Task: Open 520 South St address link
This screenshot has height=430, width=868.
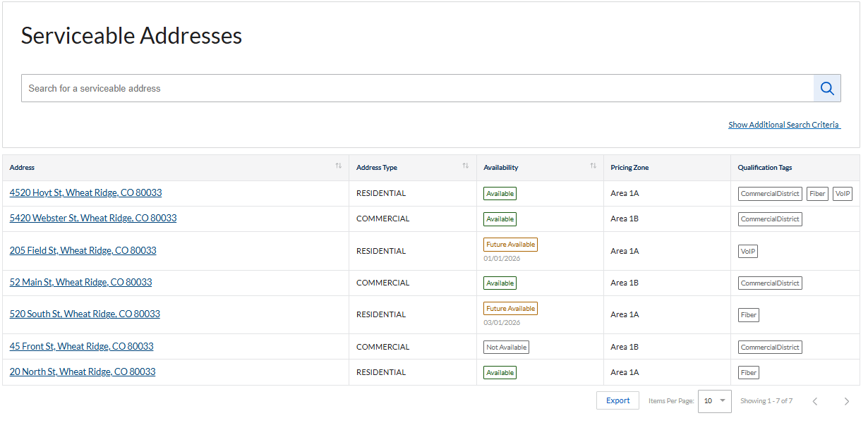Action: click(x=85, y=314)
